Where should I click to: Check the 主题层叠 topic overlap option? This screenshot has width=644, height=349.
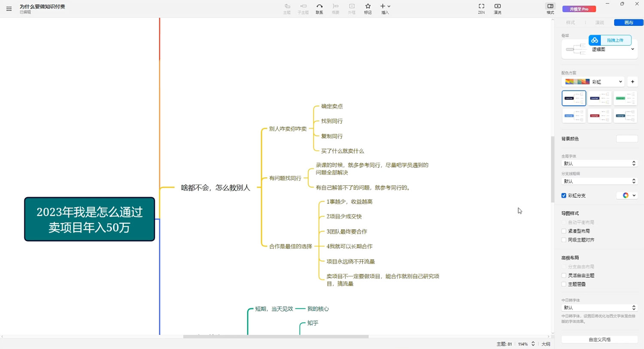pyautogui.click(x=563, y=284)
